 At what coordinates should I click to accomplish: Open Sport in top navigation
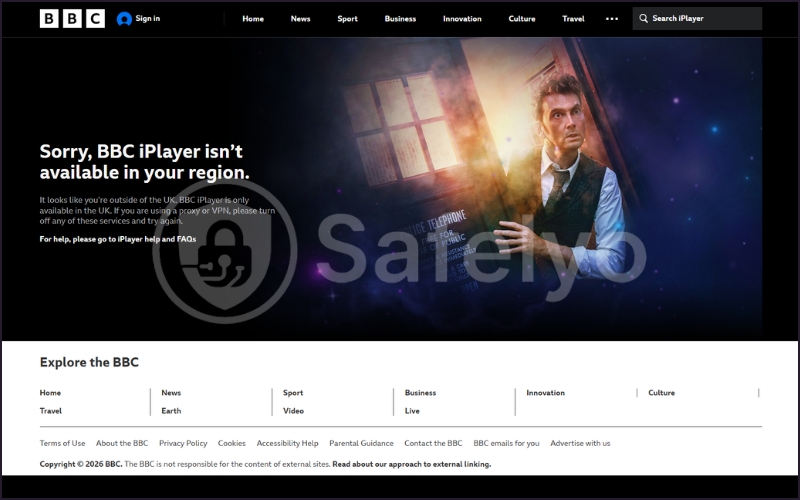point(347,19)
